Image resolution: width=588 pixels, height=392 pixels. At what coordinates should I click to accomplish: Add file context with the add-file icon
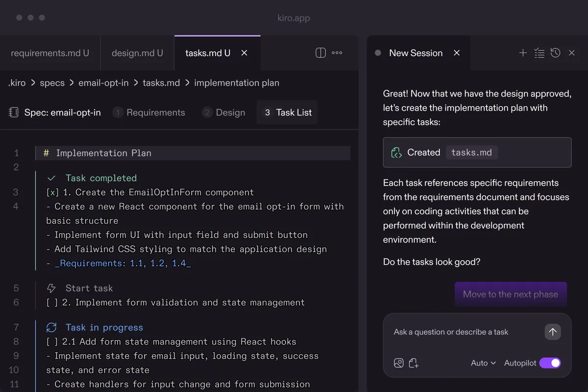[414, 363]
